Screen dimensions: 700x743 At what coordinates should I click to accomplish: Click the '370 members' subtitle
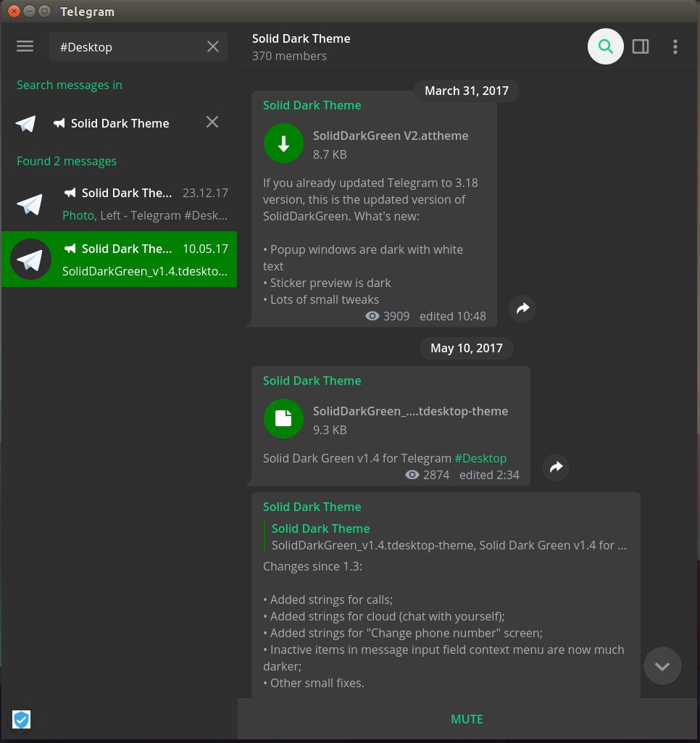(289, 56)
